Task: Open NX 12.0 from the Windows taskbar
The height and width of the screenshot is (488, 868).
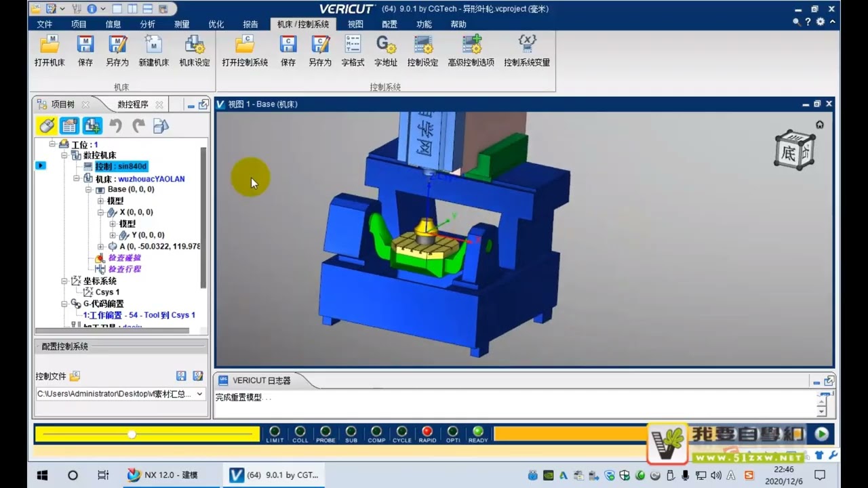Action: point(162,475)
